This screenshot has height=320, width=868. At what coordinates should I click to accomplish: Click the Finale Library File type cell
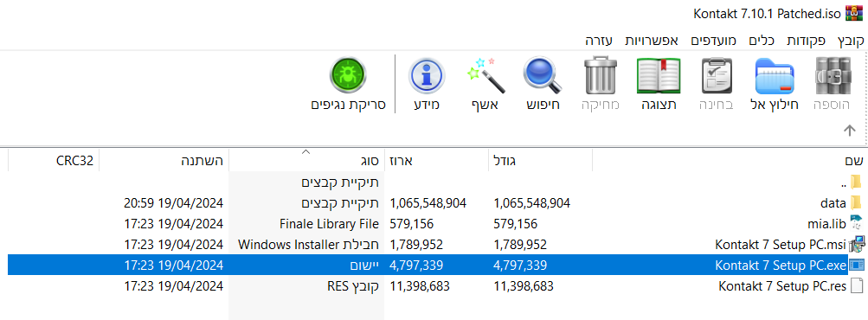[330, 224]
